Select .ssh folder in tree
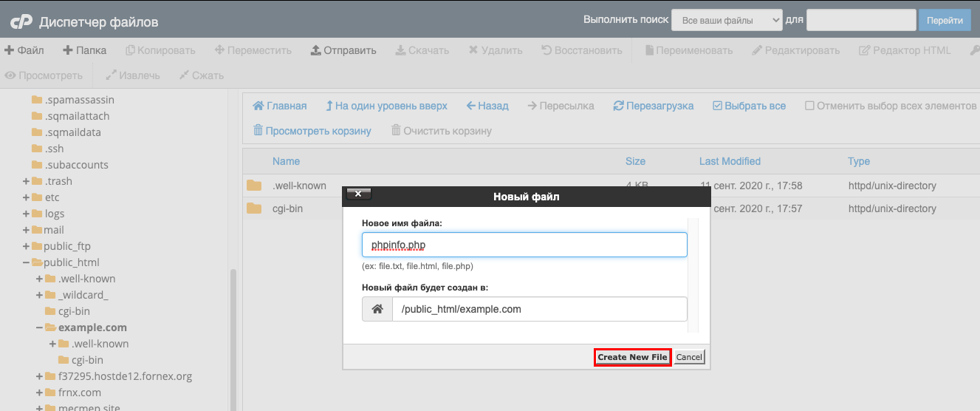Screen dimensions: 980x411 click(x=48, y=149)
